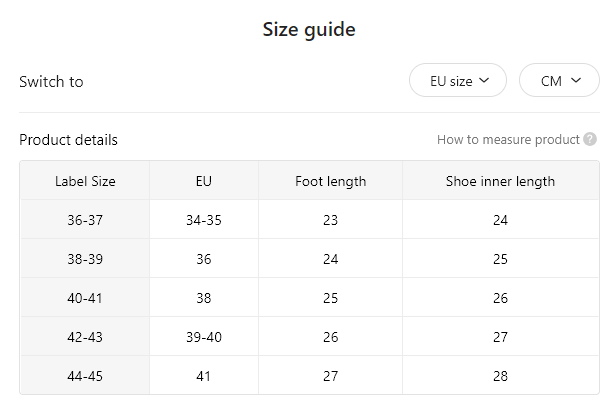The image size is (601, 403).
Task: Click EU value 39-40 cell
Action: click(x=204, y=337)
